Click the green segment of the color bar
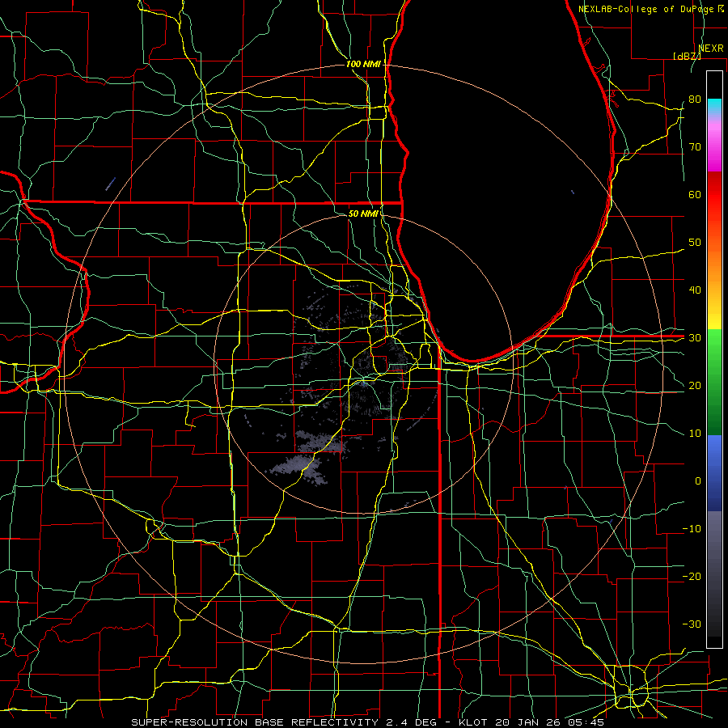This screenshot has height=728, width=728. (714, 382)
